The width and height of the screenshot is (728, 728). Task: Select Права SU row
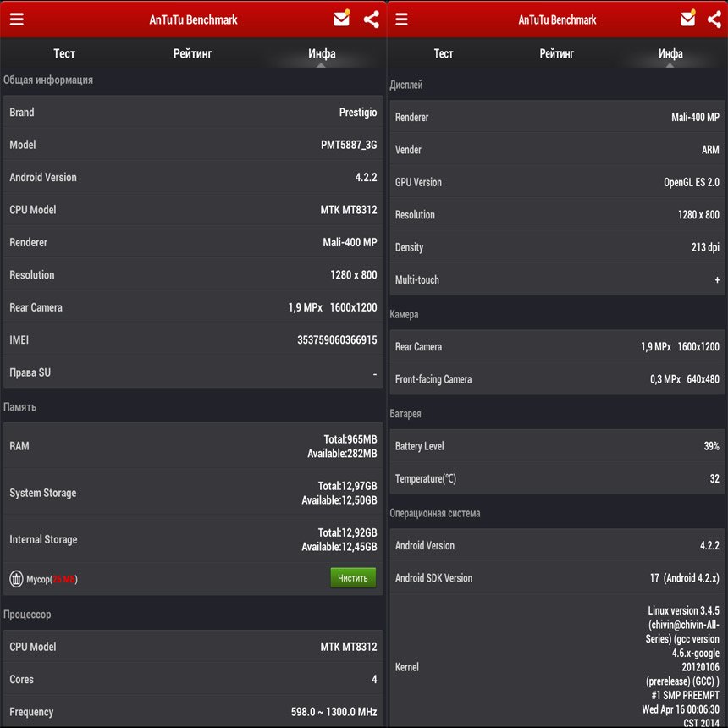pyautogui.click(x=193, y=372)
